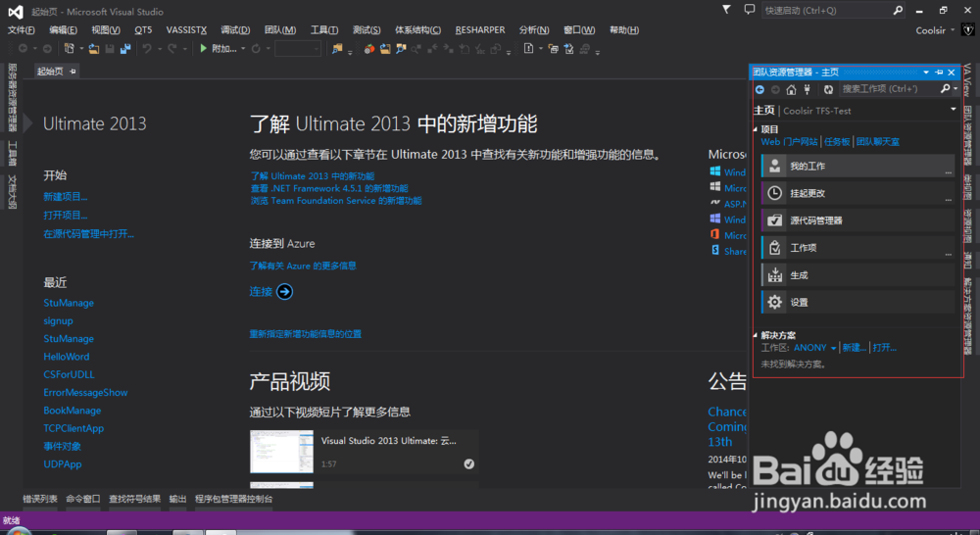Image resolution: width=980 pixels, height=535 pixels.
Task: Open 工作项 in Team Explorer
Action: point(857,248)
